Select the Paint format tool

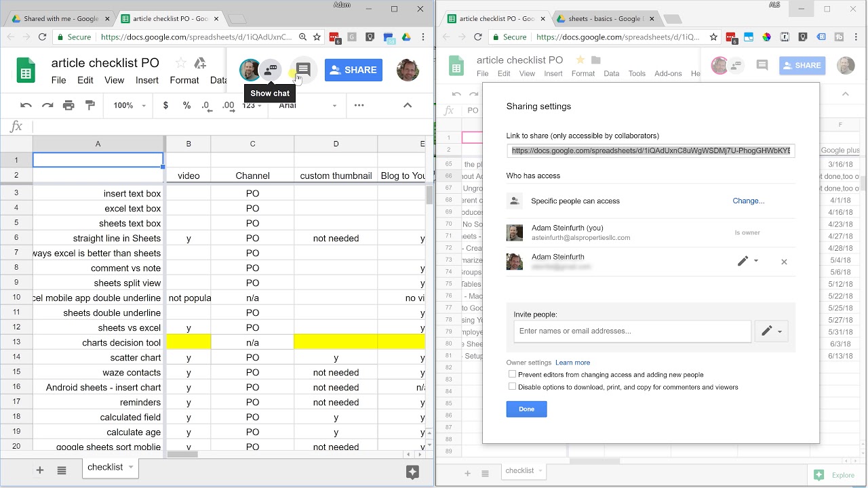click(90, 105)
